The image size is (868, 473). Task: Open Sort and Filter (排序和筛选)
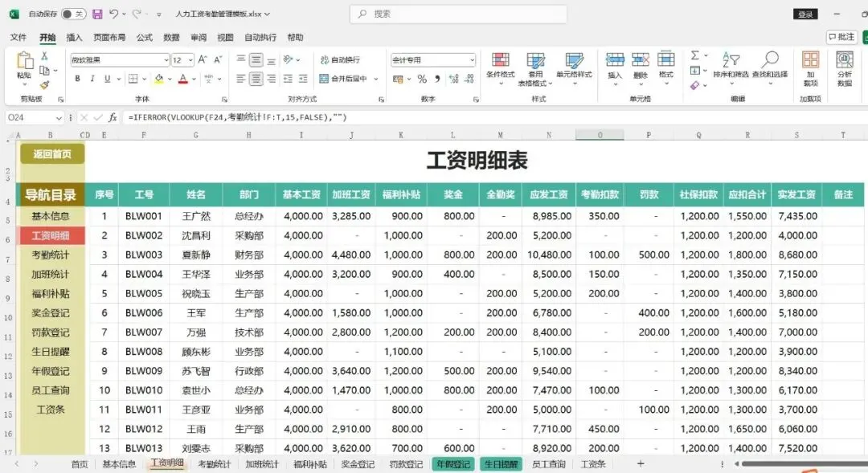point(731,67)
